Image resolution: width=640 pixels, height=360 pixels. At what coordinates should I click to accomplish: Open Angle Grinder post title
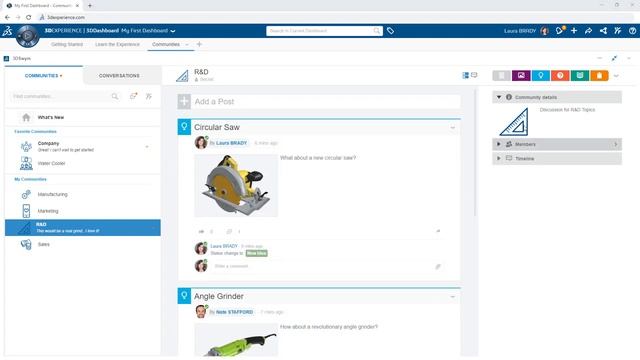coord(219,296)
